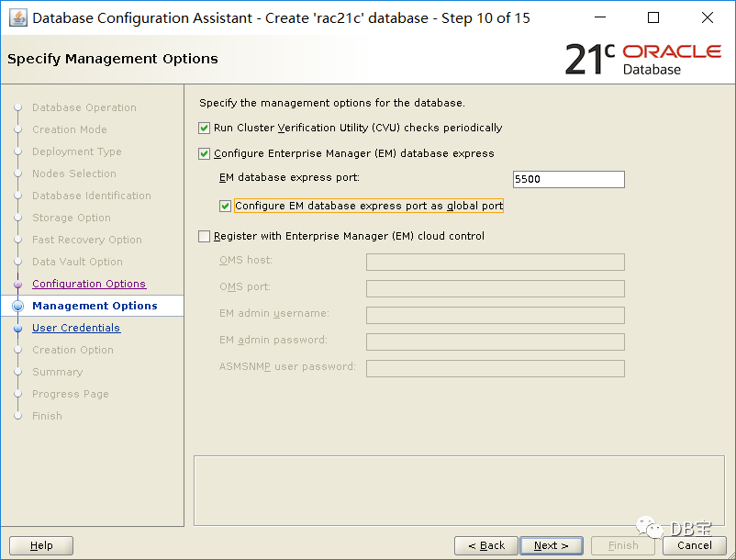
Task: Click the OMS host input field
Action: [x=496, y=262]
